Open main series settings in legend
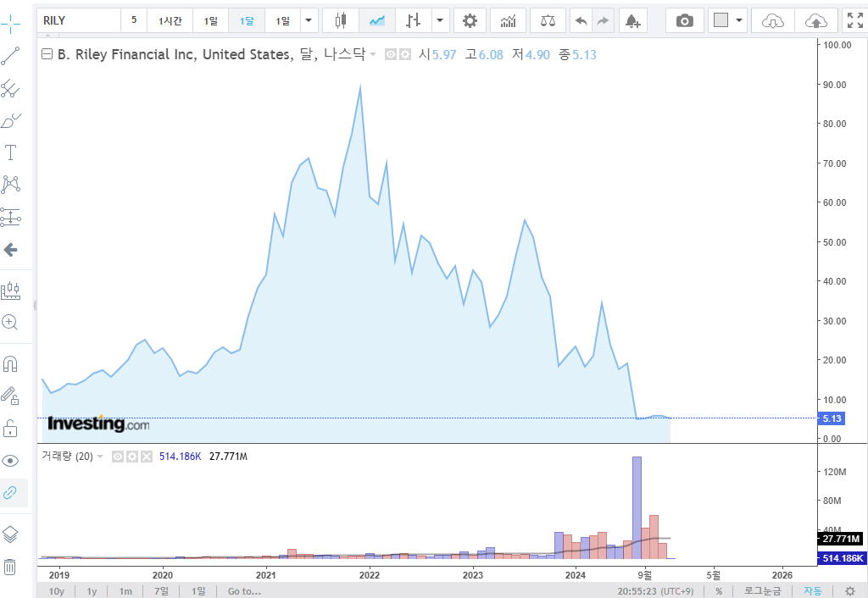Viewport: 868px width, 598px height. tap(405, 54)
